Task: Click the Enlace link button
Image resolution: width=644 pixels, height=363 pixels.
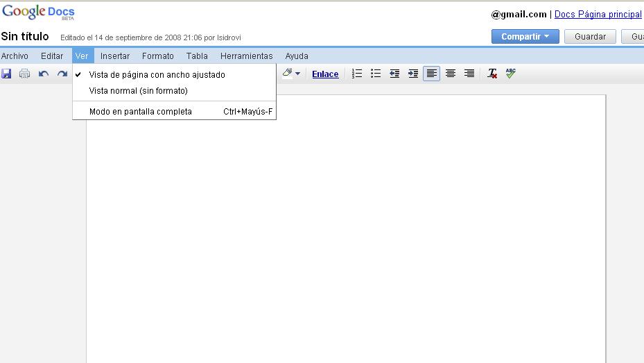Action: click(325, 74)
